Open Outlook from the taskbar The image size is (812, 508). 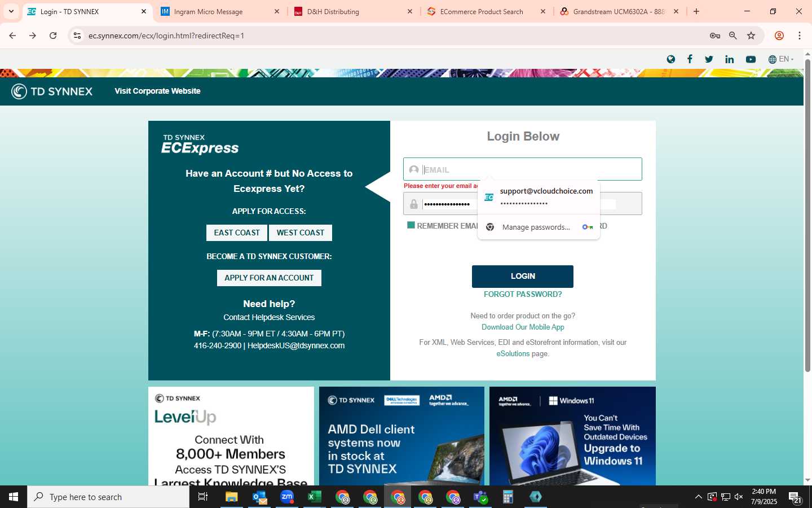coord(259,497)
